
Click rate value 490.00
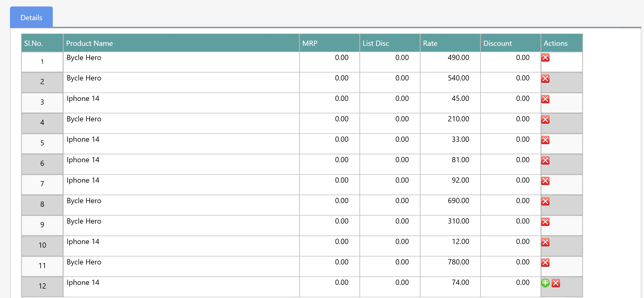point(458,57)
